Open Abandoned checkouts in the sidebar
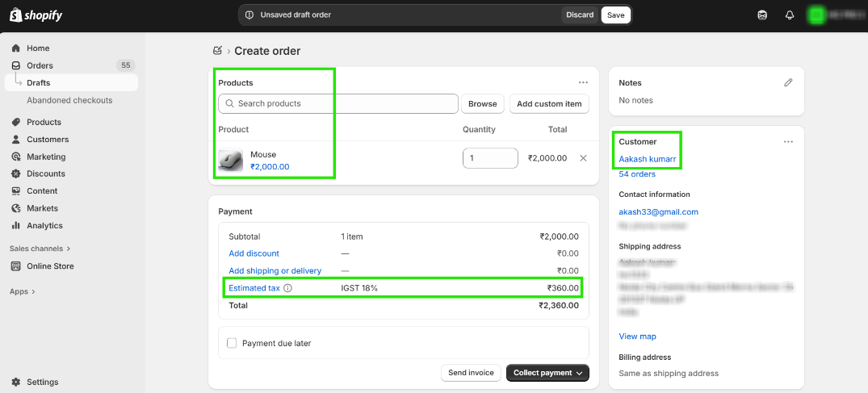The height and width of the screenshot is (393, 868). (x=69, y=100)
